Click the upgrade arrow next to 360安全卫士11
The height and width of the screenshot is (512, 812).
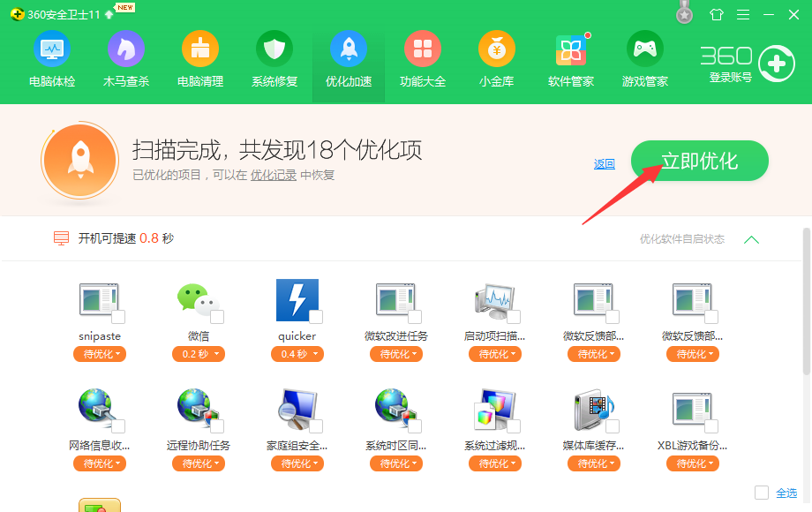tap(109, 14)
